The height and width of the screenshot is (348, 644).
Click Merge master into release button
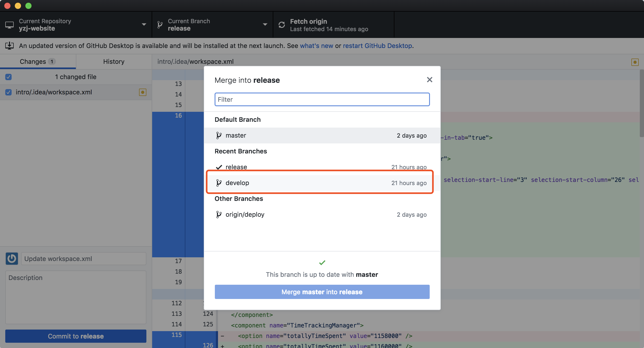click(322, 292)
